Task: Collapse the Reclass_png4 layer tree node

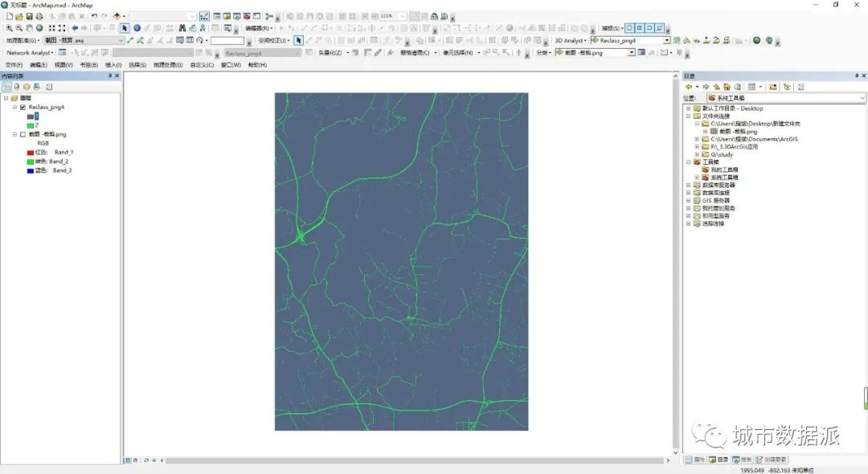Action: click(x=15, y=108)
